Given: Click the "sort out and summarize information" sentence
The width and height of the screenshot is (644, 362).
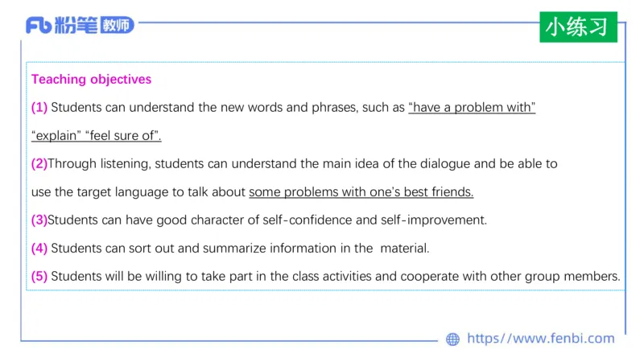Looking at the screenshot, I should coord(240,249).
